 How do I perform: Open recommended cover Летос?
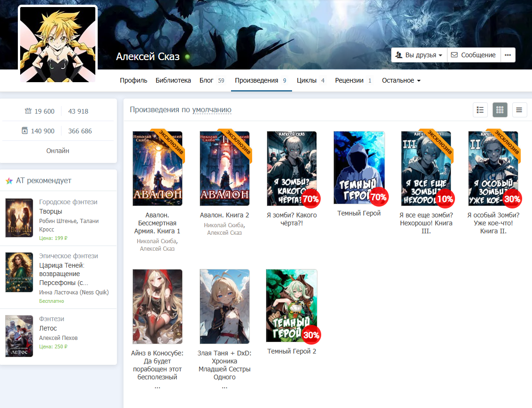click(19, 336)
